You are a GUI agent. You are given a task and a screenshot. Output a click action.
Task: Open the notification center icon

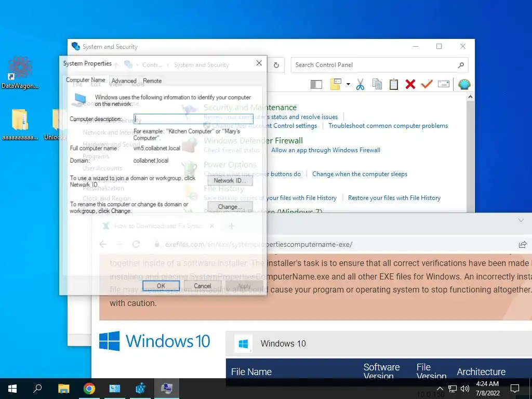[x=515, y=389]
